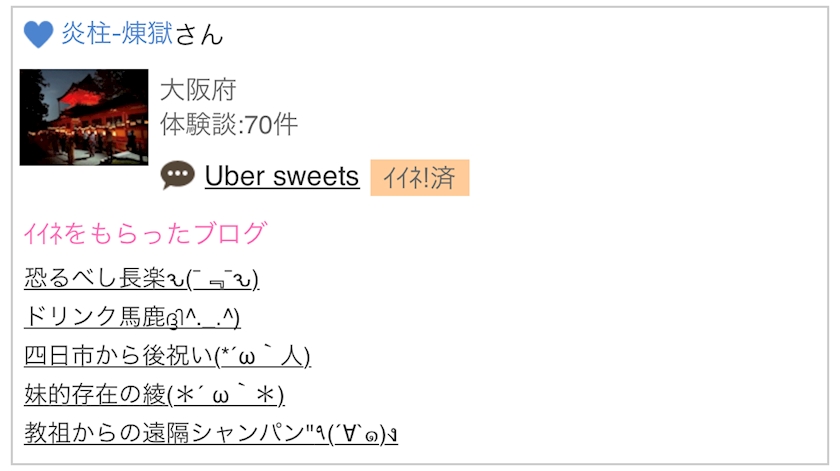Open the 四日市から後祝い blog post
This screenshot has height=471, width=840.
[118, 356]
